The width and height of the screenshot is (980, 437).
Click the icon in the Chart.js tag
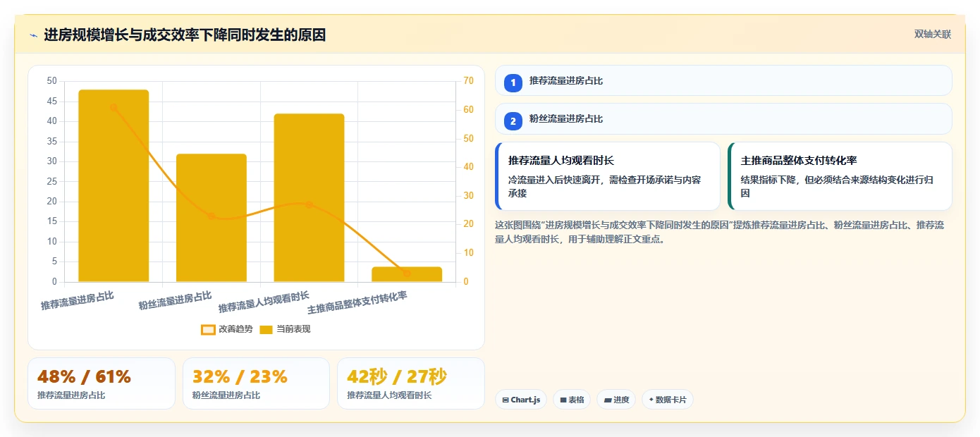506,400
